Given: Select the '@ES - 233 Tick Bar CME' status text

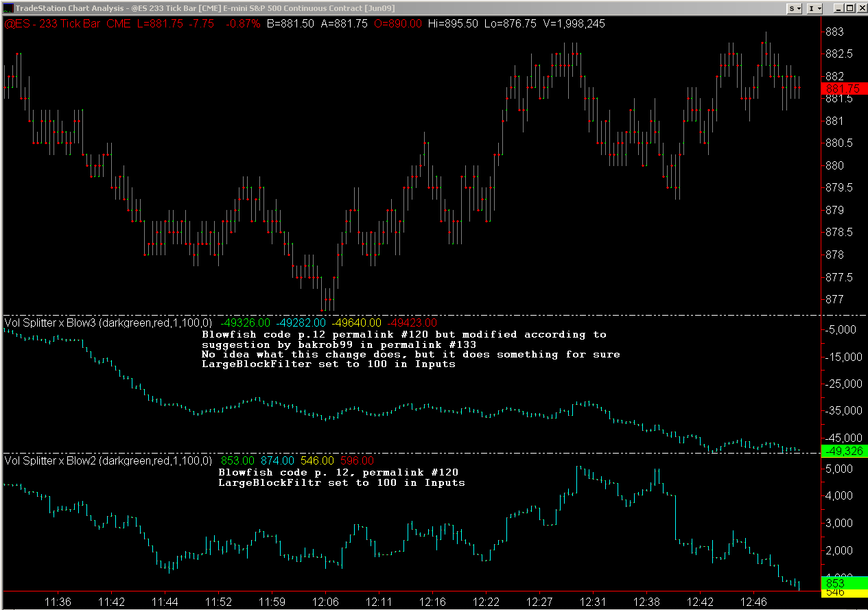Looking at the screenshot, I should pyautogui.click(x=69, y=23).
